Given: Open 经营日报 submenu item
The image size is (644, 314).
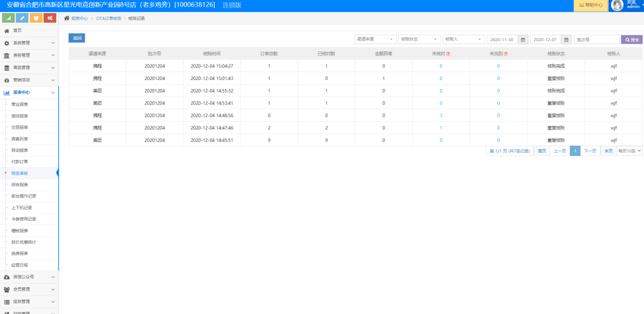Looking at the screenshot, I should coord(20,265).
